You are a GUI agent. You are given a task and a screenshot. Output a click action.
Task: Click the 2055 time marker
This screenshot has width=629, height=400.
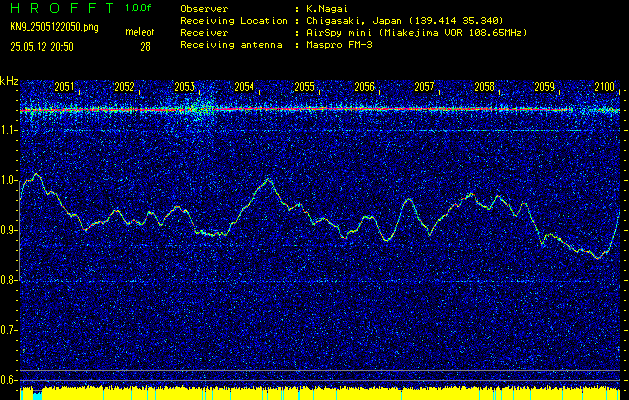pyautogui.click(x=304, y=87)
